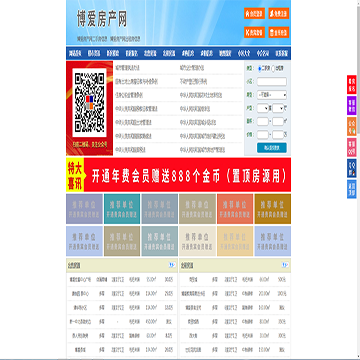
Task: Click orange header button with K icon
Action: click(x=254, y=32)
